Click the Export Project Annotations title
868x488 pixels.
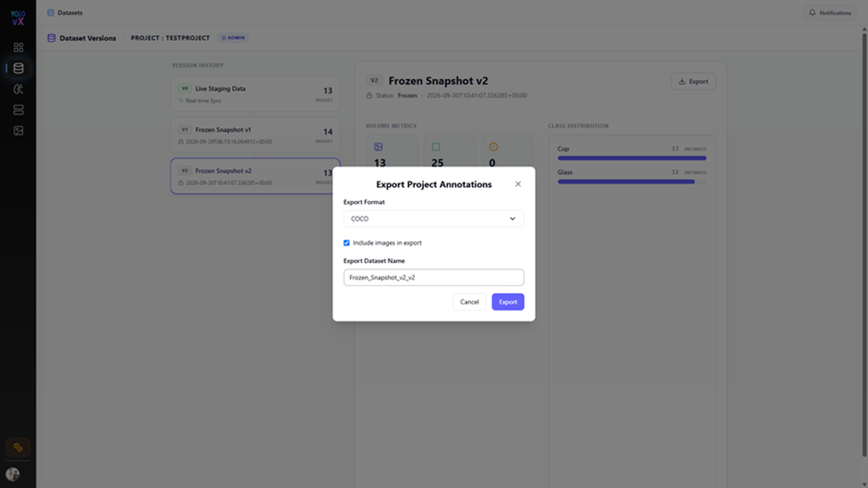(x=434, y=184)
